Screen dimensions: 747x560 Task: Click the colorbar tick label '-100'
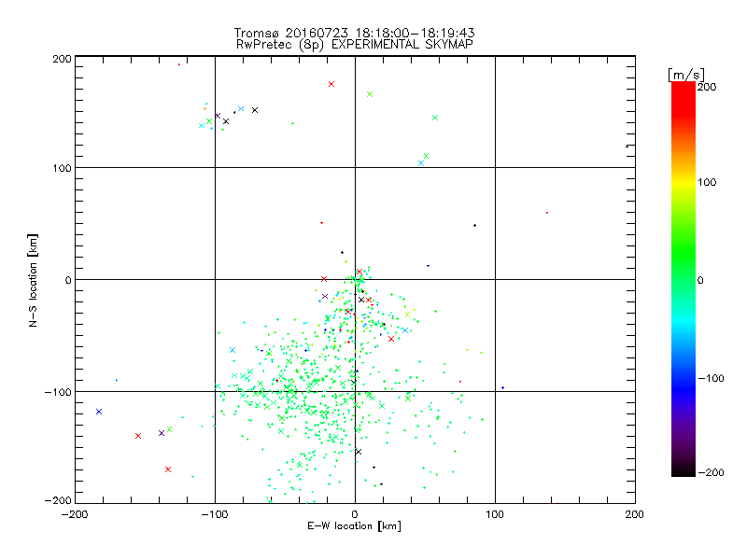[x=711, y=379]
